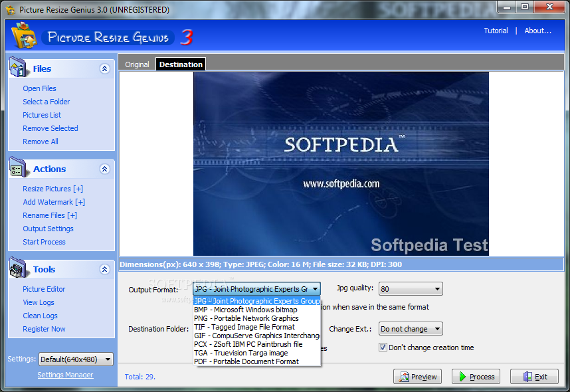Open Add Watermark [+] action

pyautogui.click(x=54, y=202)
